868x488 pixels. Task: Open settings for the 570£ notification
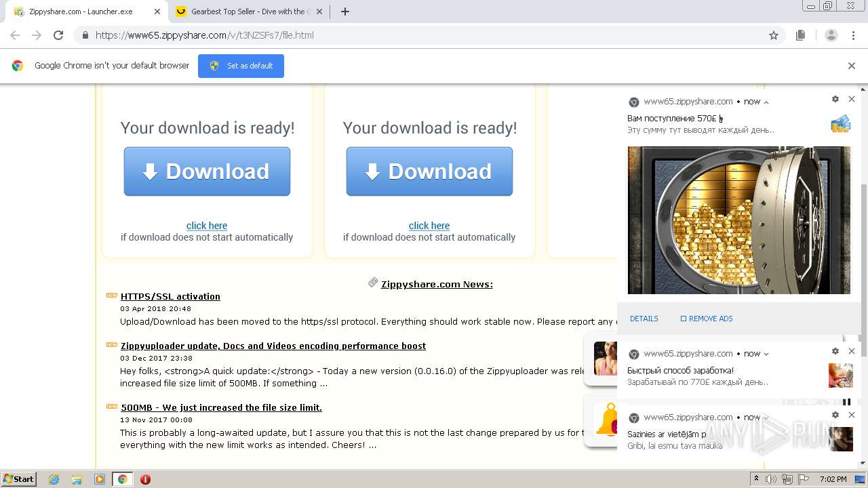(x=835, y=99)
